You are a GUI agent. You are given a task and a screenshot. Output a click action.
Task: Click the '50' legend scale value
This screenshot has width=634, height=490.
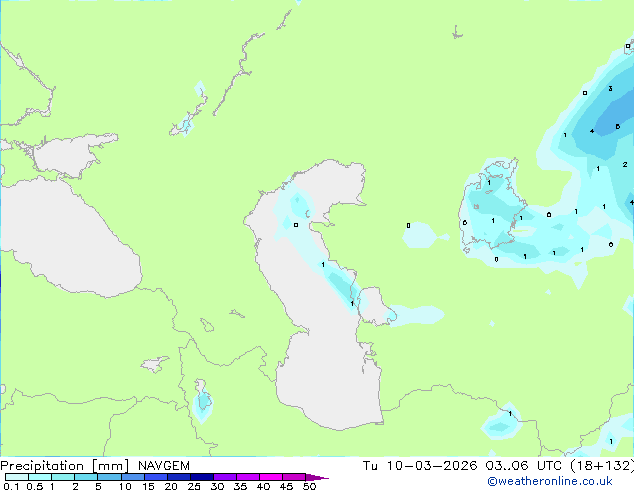point(309,486)
